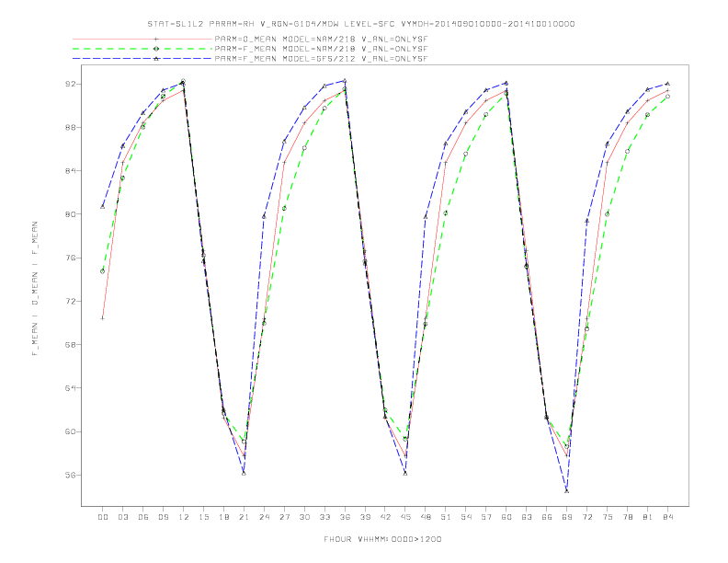Click the x-axis title FHOUR VHHMM:0000>1200
728x563 pixels.
(x=382, y=539)
